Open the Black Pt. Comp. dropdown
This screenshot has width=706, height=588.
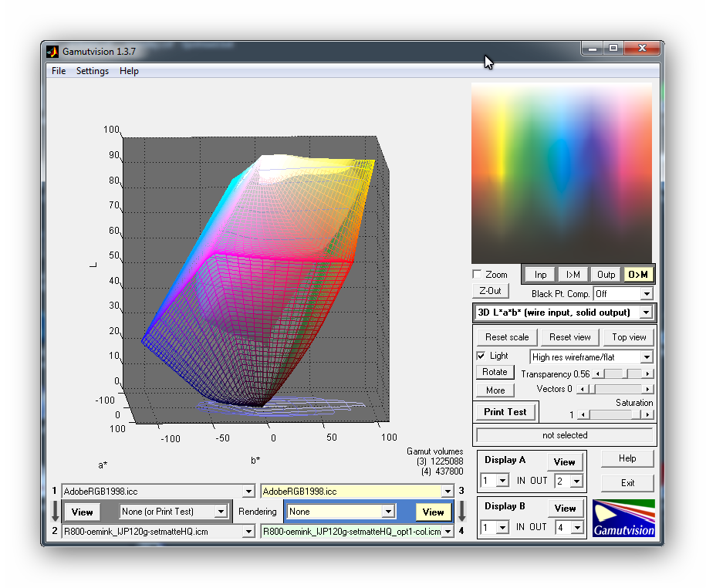tap(646, 294)
